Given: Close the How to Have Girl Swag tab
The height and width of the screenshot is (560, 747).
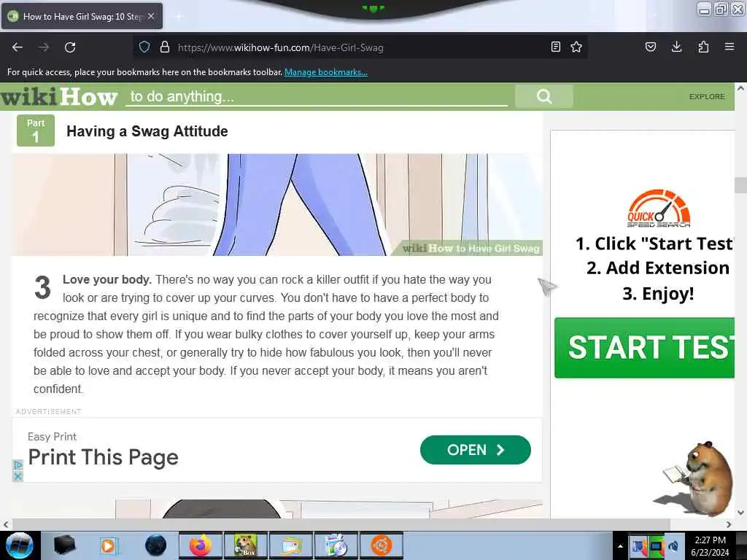Looking at the screenshot, I should point(151,16).
